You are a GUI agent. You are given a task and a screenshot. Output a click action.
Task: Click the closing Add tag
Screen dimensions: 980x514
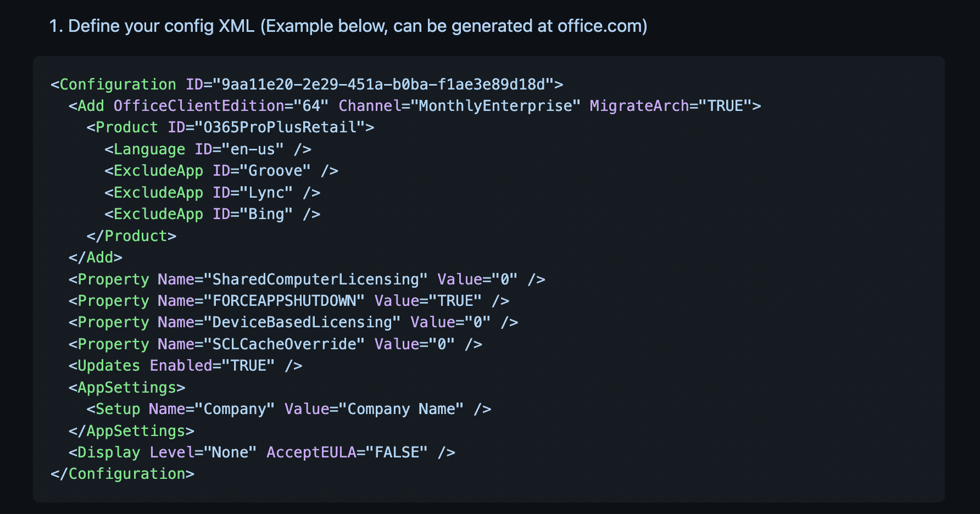pos(96,258)
